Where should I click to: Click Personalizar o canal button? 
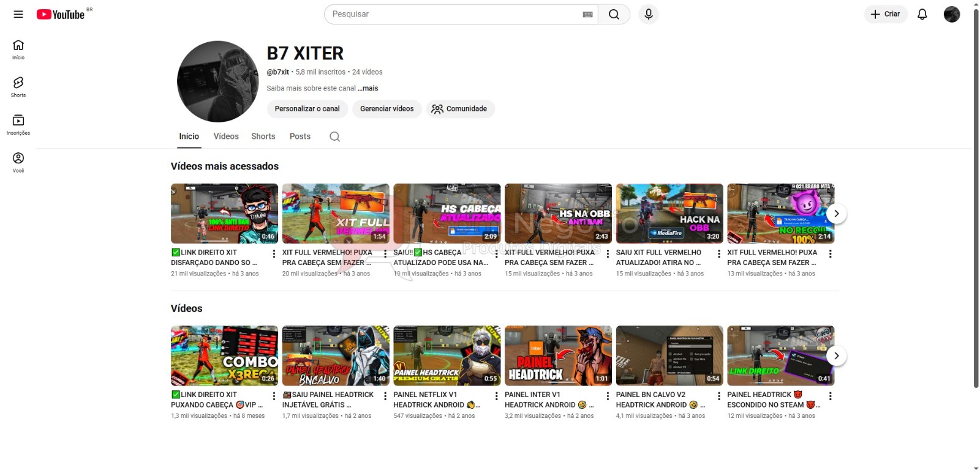pos(307,109)
